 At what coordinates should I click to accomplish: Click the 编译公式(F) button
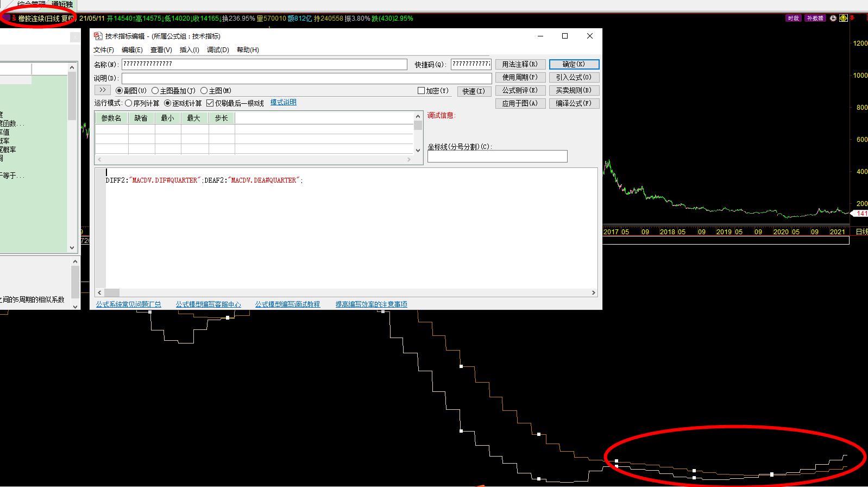point(574,103)
